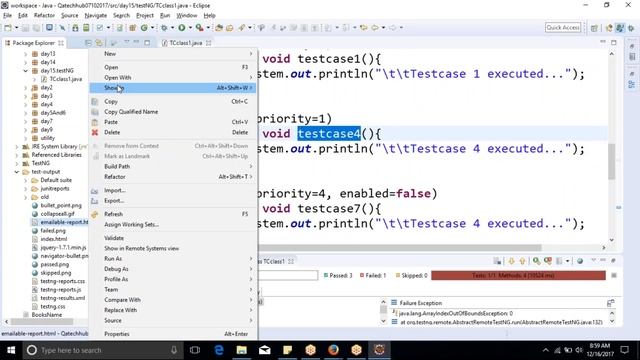
Task: Click the Rerun failed tests icon in TestNG view
Action: [548, 261]
